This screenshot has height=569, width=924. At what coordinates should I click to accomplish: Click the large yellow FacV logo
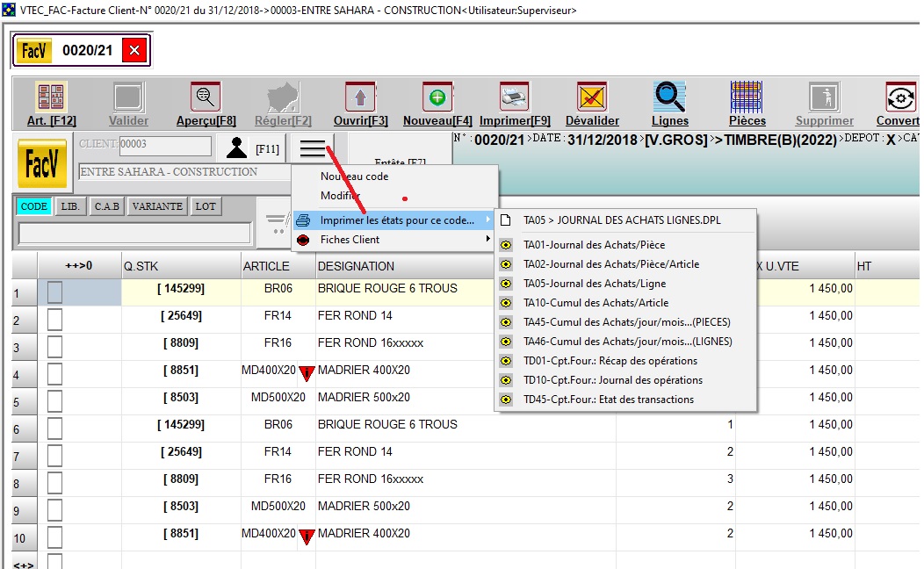[x=42, y=163]
